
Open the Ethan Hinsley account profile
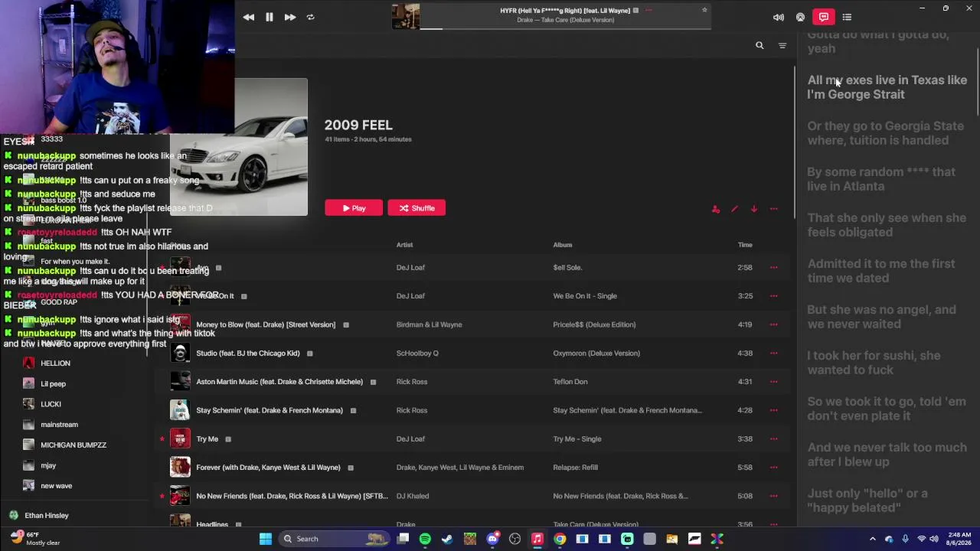(38, 516)
